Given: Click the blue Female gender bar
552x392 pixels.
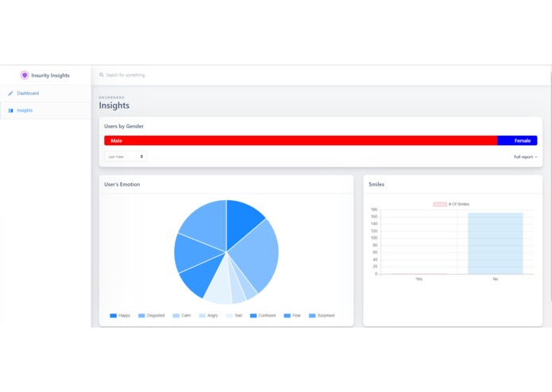Looking at the screenshot, I should click(x=517, y=140).
